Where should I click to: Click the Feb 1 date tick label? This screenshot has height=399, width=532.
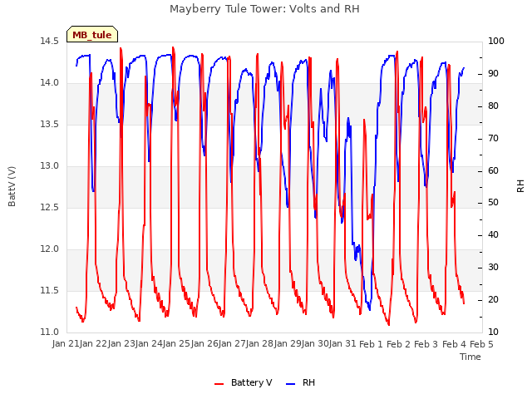(371, 344)
